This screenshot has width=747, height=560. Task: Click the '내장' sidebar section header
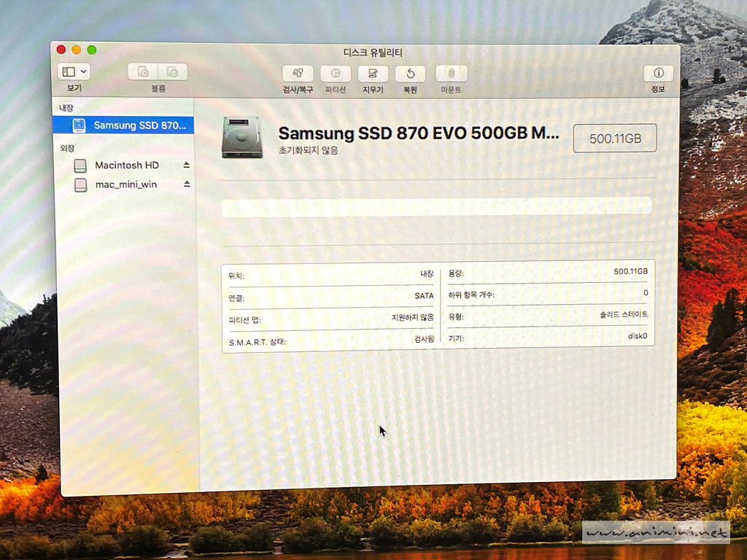click(x=66, y=108)
